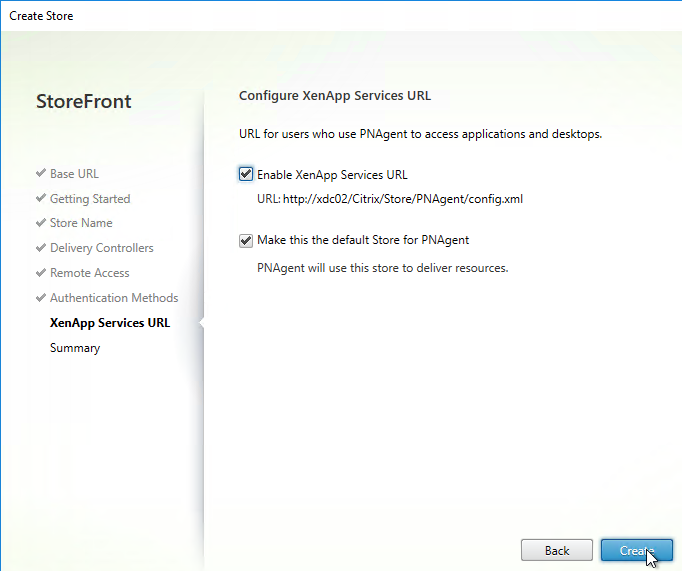Open the Delivery Controllers step
The width and height of the screenshot is (682, 571).
point(102,248)
